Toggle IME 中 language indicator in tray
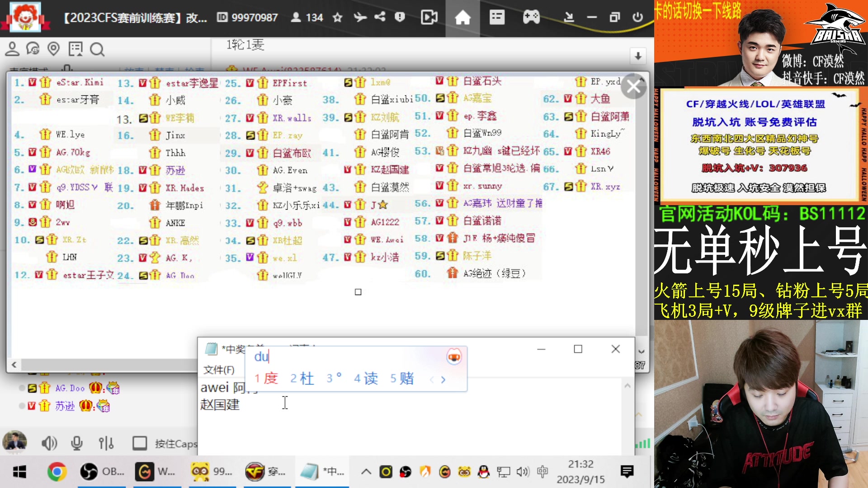 click(542, 472)
